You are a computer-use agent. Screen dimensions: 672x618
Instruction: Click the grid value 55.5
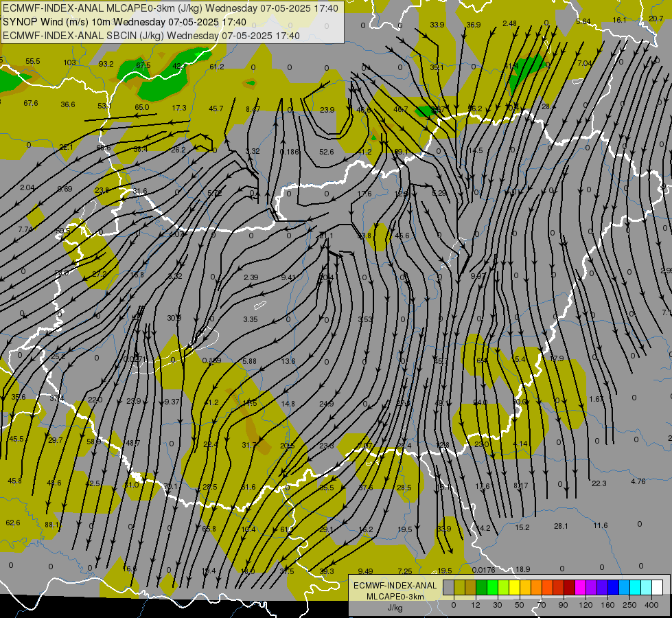click(x=32, y=61)
